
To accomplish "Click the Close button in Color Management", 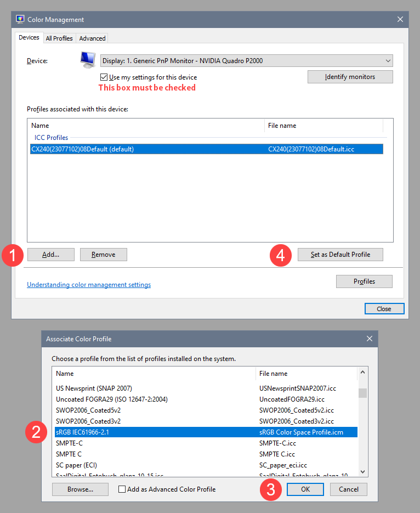I will (x=384, y=309).
